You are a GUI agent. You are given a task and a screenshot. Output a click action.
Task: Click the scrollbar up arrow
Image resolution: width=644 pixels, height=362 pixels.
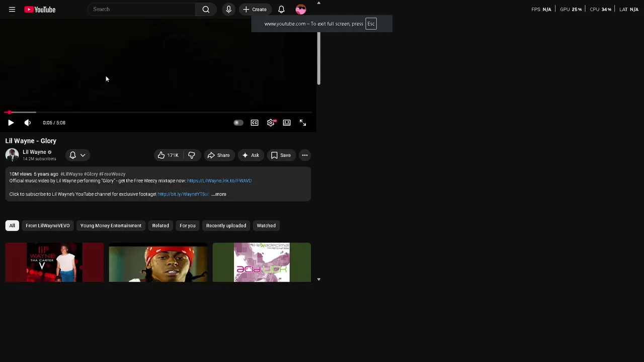318,3
